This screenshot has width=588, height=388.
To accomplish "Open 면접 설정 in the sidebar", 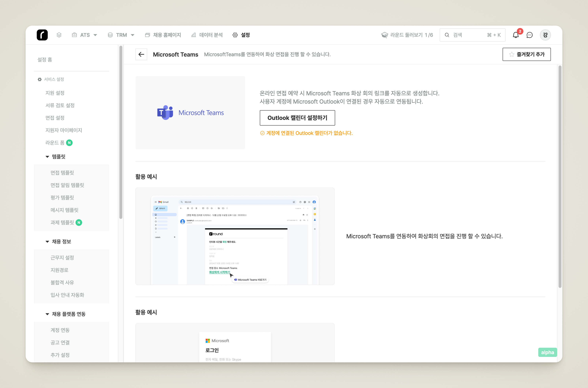I will tap(55, 117).
